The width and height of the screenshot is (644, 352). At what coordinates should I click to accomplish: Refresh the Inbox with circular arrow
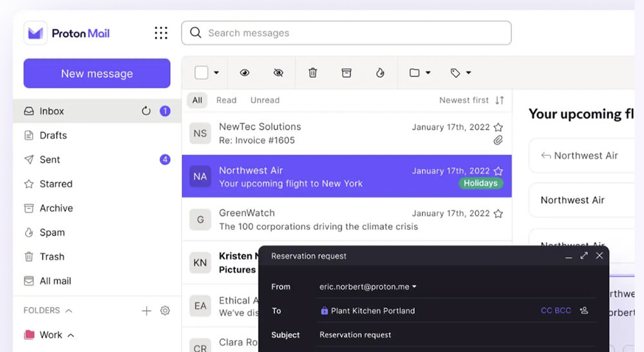point(146,111)
